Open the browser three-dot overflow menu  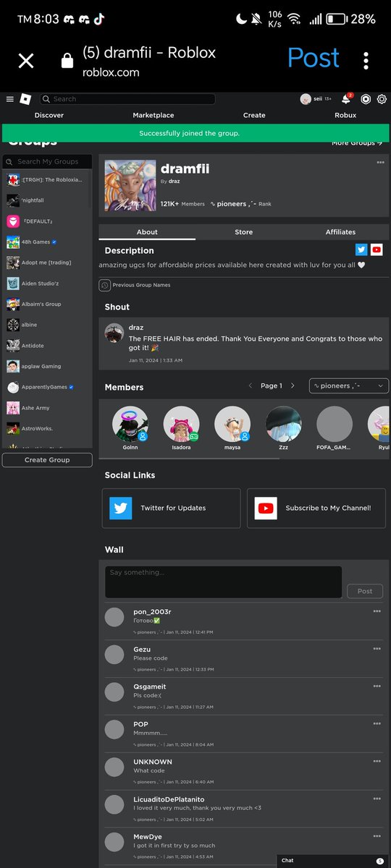point(366,61)
